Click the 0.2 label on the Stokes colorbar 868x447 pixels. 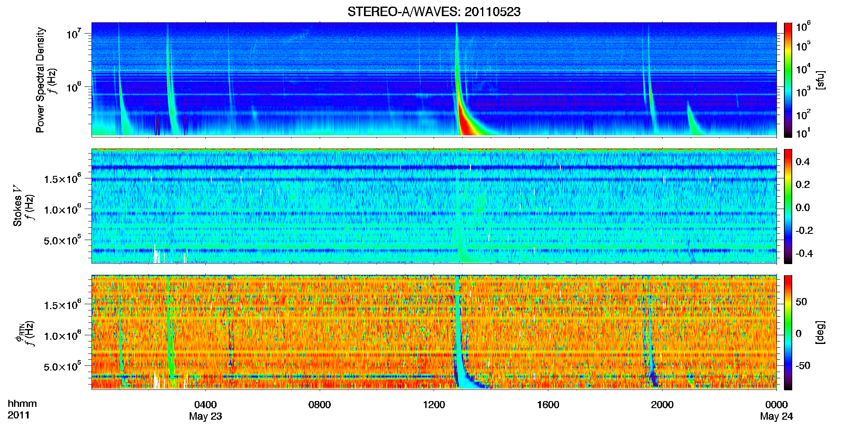[803, 184]
